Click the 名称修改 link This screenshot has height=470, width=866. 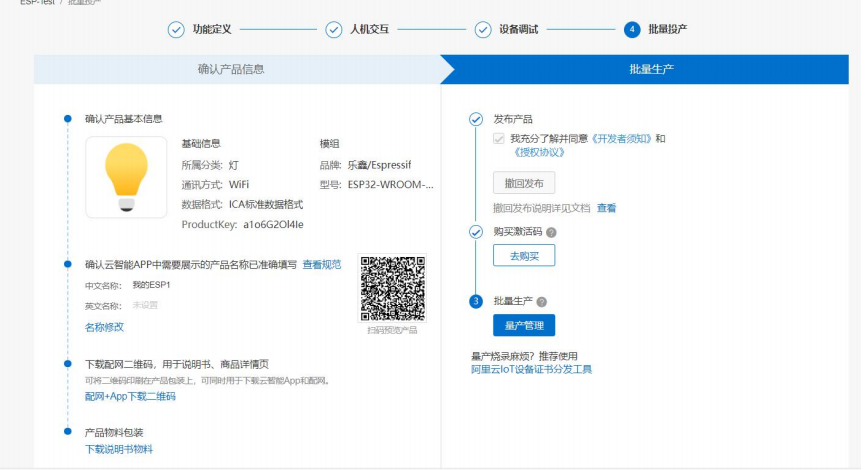pos(104,327)
